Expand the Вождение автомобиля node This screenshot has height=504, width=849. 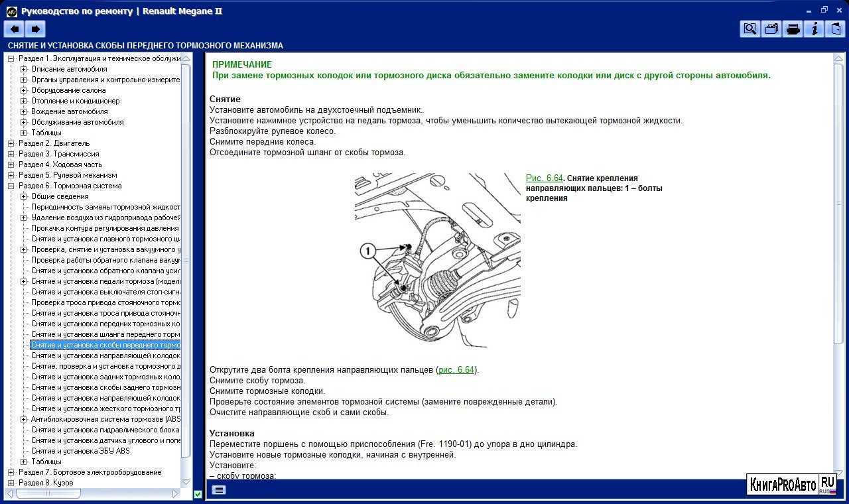point(24,111)
